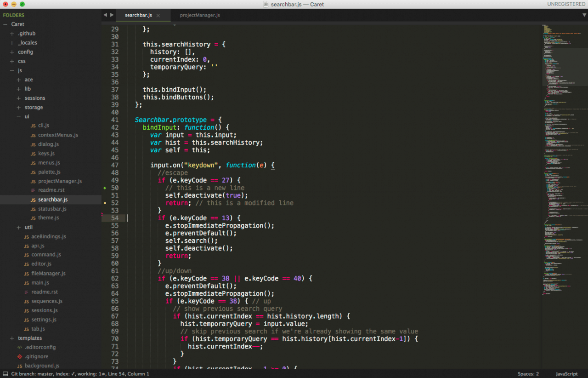The width and height of the screenshot is (588, 378).
Task: Click the modified-line marker beside line 52
Action: pos(104,202)
